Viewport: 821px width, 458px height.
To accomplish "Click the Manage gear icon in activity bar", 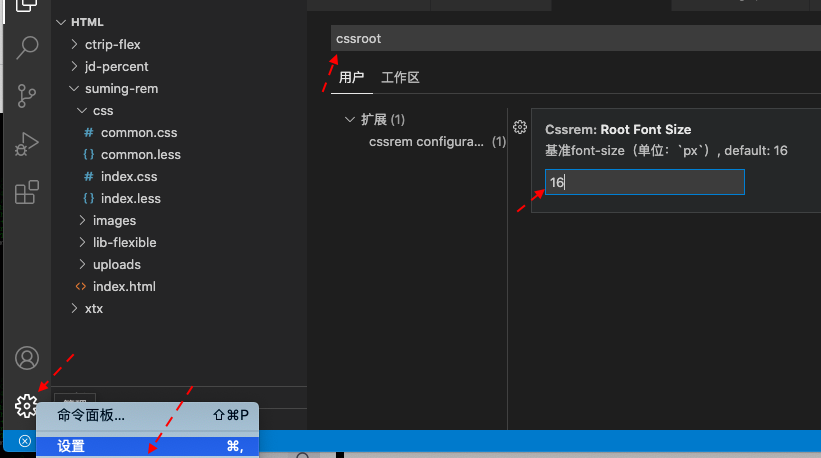I will pos(27,405).
